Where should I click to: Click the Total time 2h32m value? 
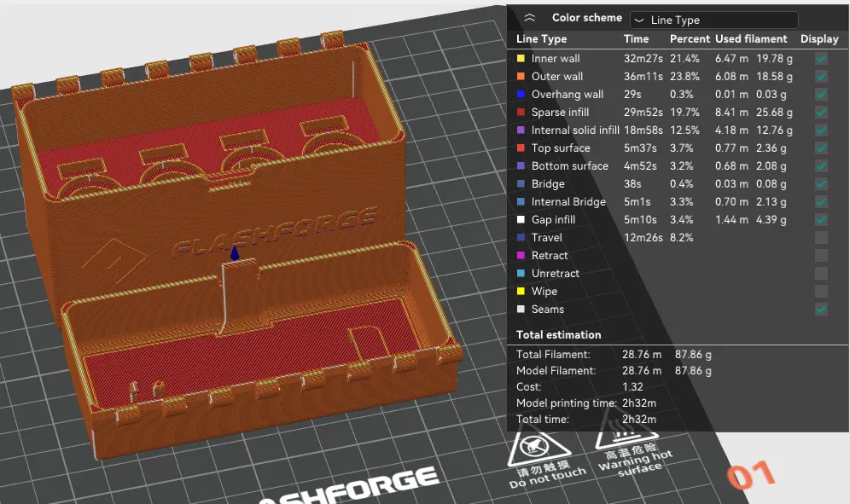coord(639,420)
